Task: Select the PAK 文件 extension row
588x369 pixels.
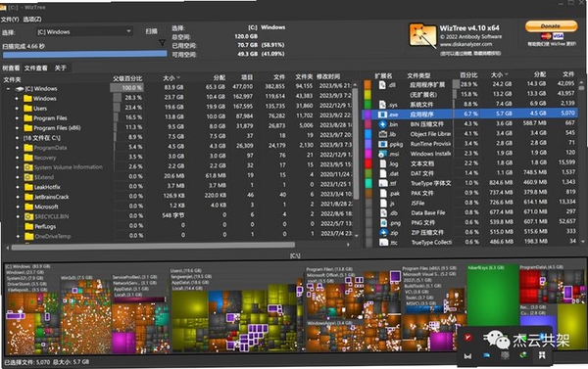Action: click(472, 193)
